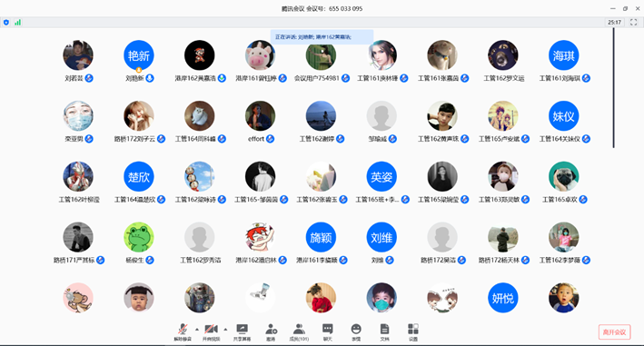Click the green mic icon beside 港岸162黄嘉浩

pyautogui.click(x=222, y=78)
